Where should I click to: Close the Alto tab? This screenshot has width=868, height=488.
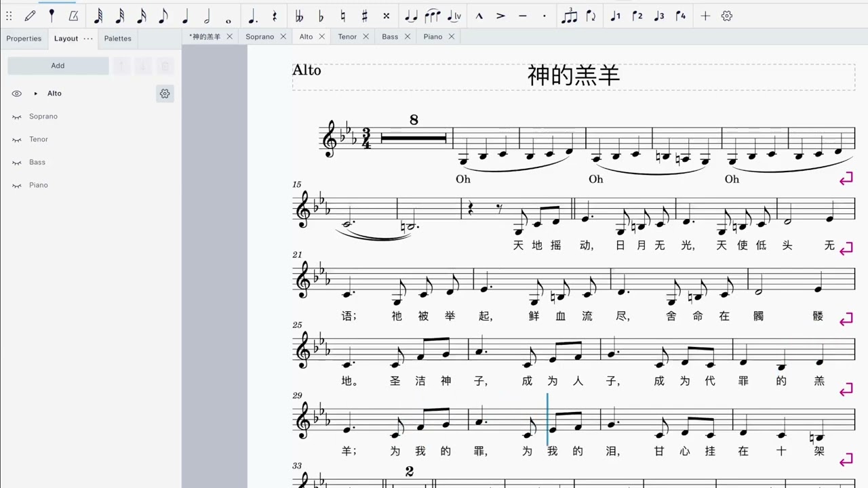pyautogui.click(x=322, y=37)
